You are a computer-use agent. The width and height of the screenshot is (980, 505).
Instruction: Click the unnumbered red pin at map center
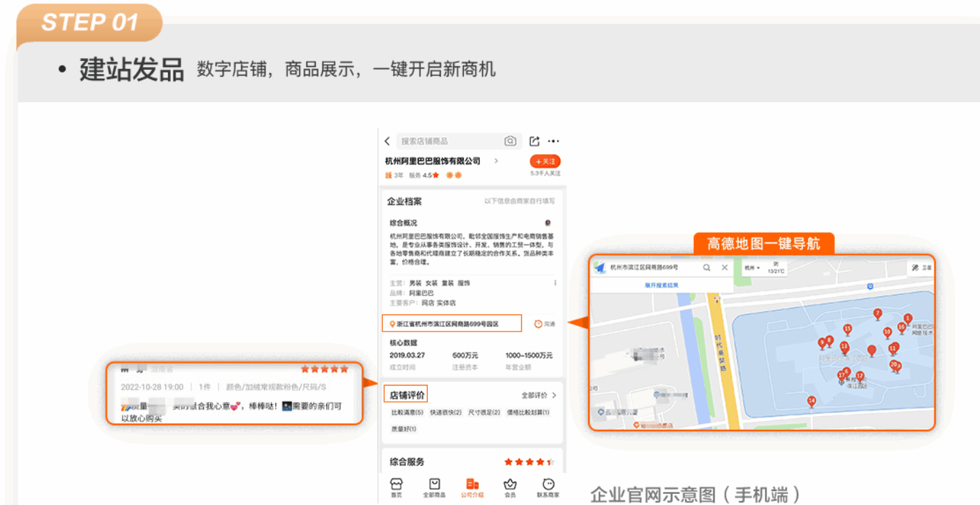(x=871, y=351)
